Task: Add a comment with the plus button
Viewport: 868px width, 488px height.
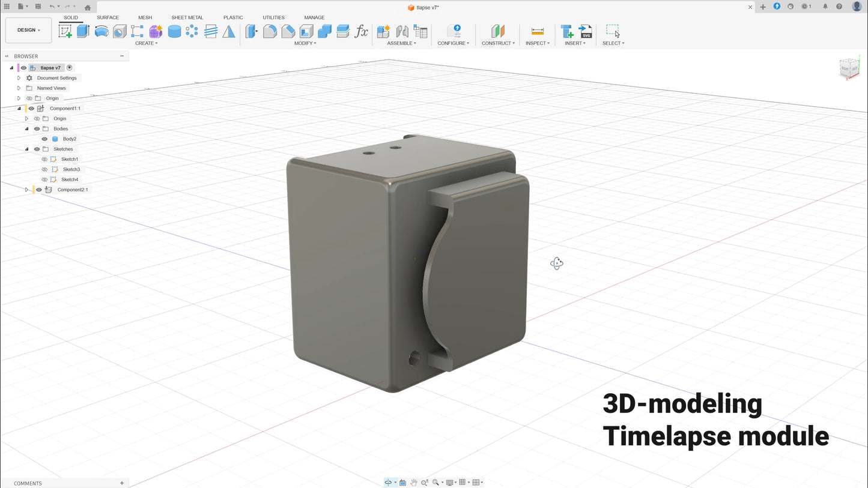Action: coord(122,483)
